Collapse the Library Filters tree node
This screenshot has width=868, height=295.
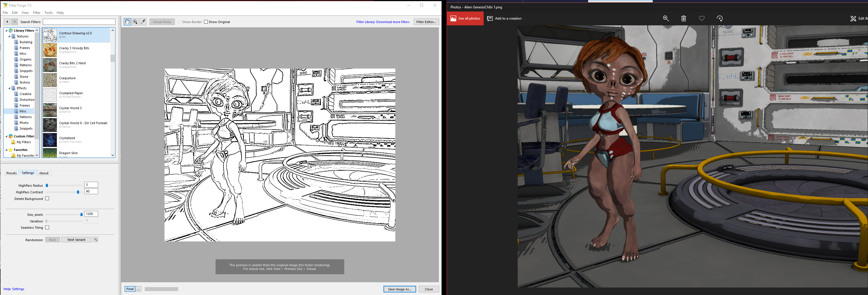[6, 31]
